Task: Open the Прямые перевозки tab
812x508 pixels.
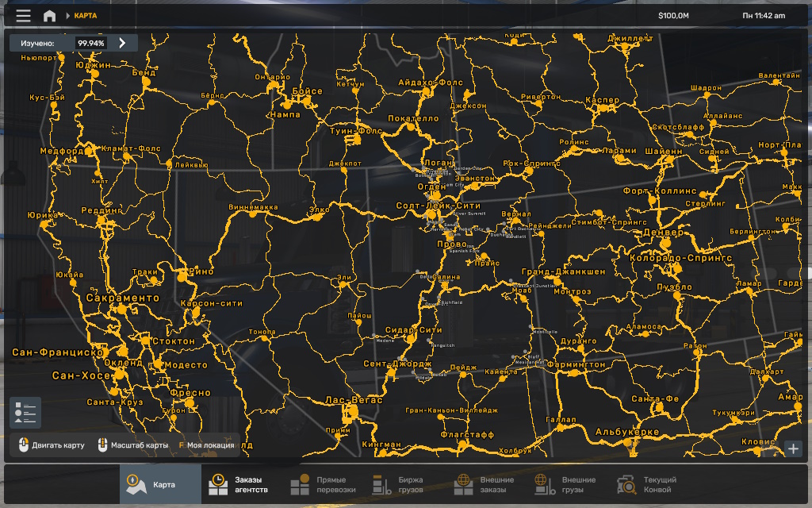Action: (x=324, y=484)
